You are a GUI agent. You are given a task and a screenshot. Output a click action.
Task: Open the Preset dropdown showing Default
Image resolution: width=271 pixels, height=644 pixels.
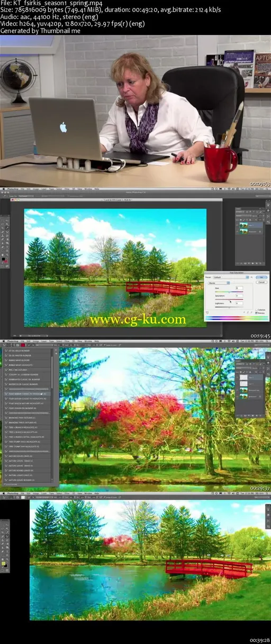point(231,277)
